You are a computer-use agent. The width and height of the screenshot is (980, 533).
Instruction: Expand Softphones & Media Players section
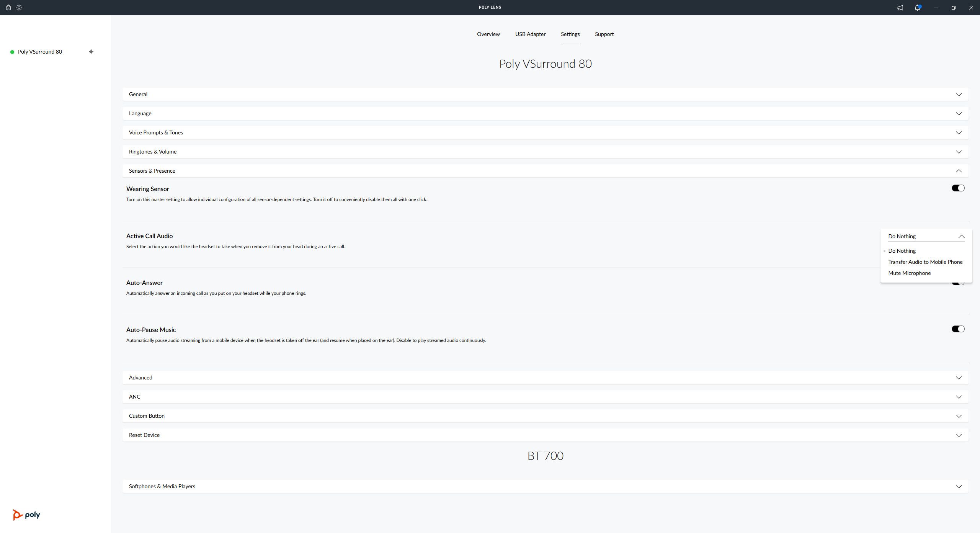[959, 487]
